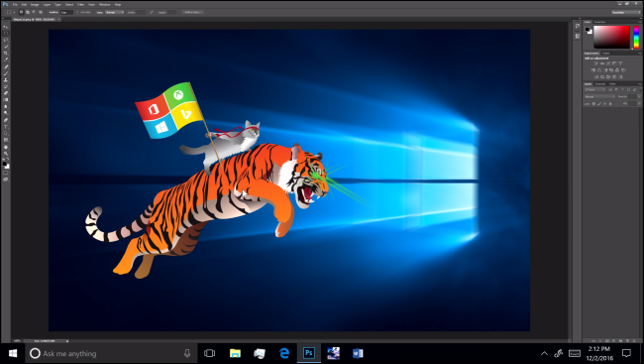This screenshot has width=644, height=364.
Task: Select the Brush tool
Action: pos(6,73)
